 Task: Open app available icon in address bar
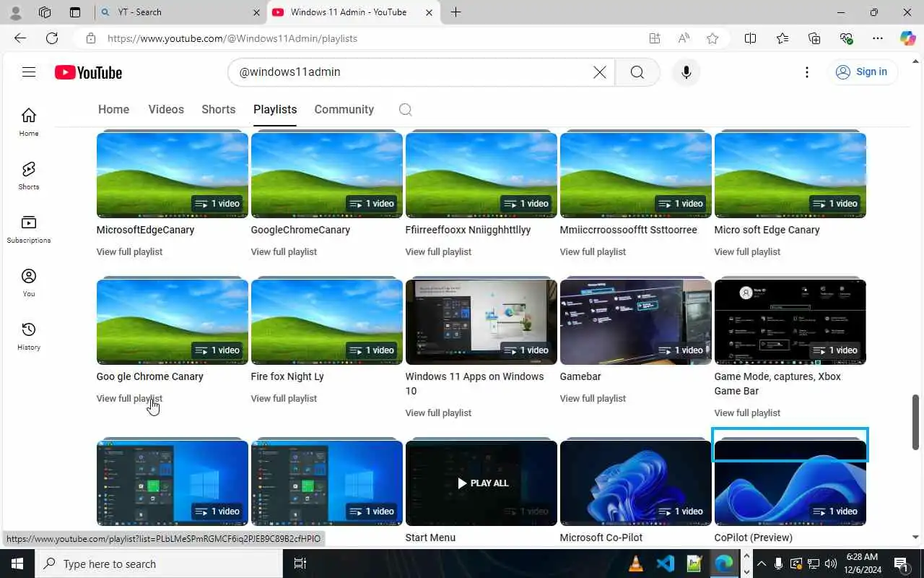[654, 38]
